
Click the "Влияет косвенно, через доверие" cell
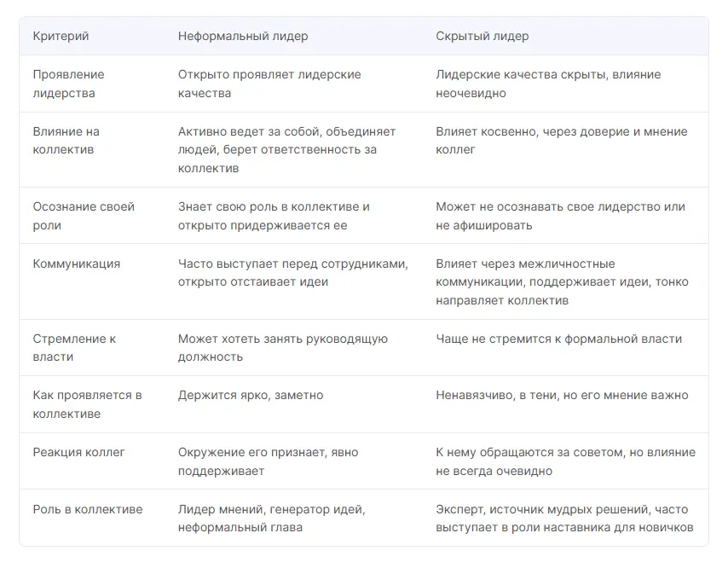(x=561, y=141)
